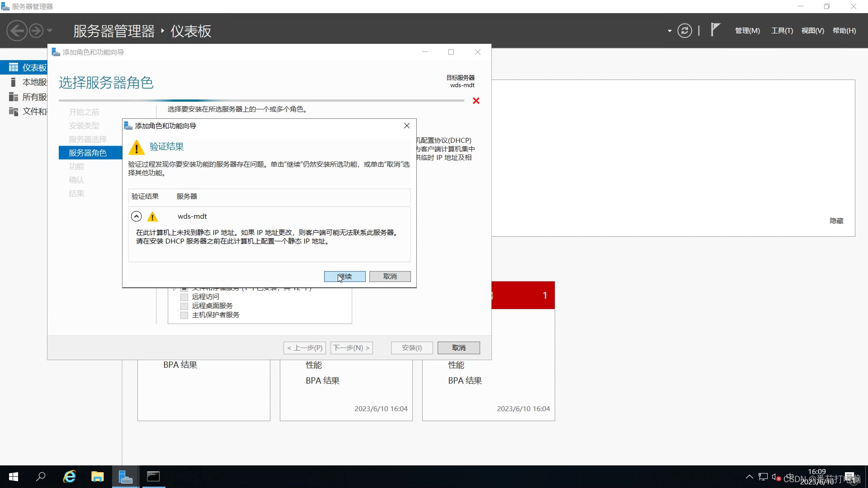This screenshot has height=488, width=868.
Task: Click the 继续 (Continue) button
Action: (x=344, y=277)
